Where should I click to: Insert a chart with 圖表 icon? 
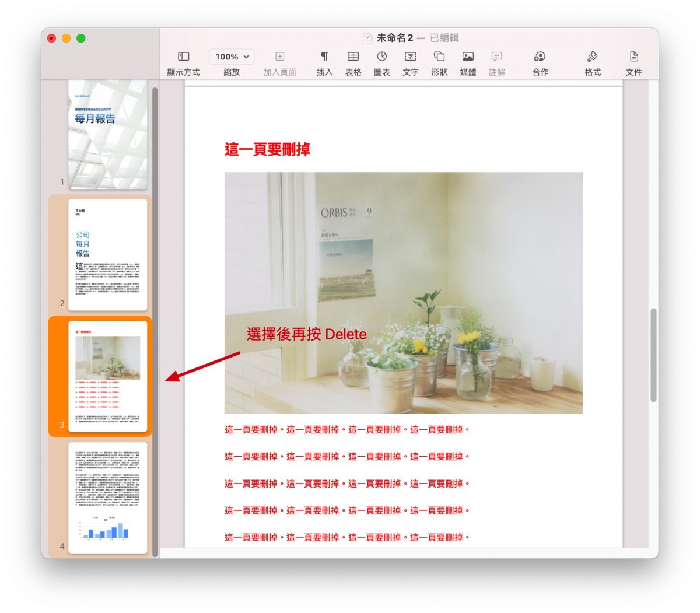coord(382,57)
